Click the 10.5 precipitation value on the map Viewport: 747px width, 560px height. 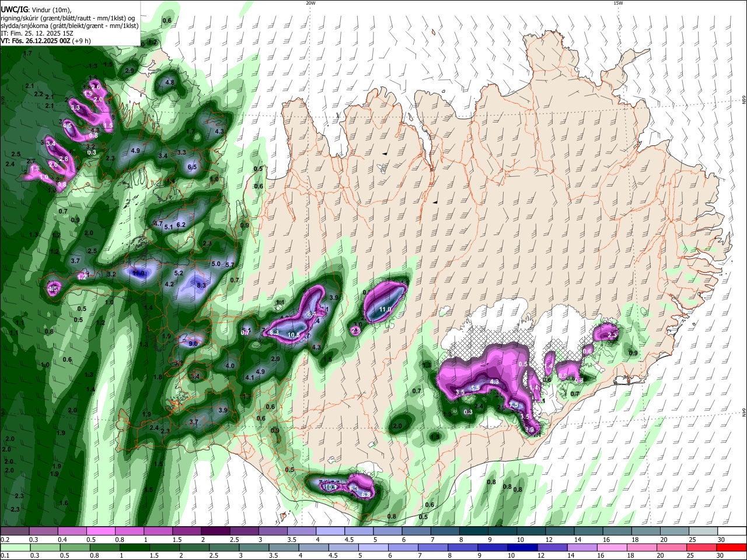294,335
